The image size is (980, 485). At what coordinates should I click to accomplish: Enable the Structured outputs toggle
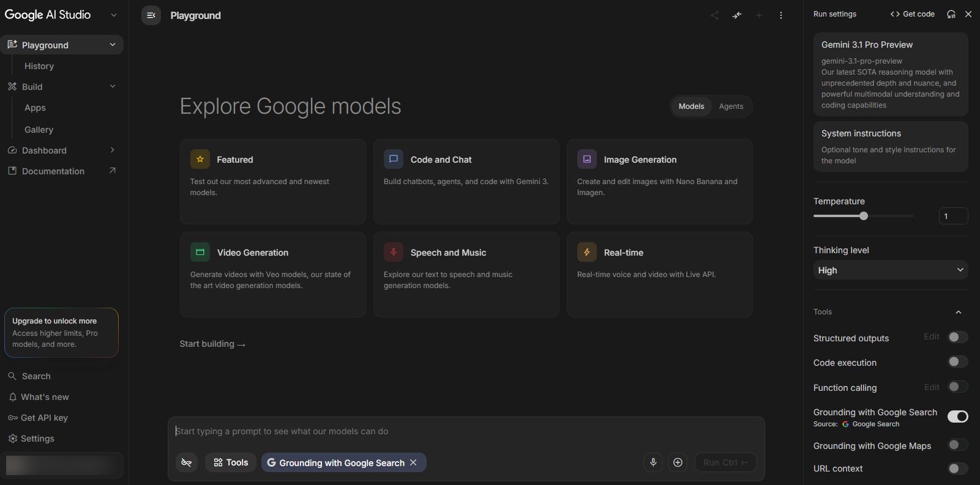click(958, 337)
